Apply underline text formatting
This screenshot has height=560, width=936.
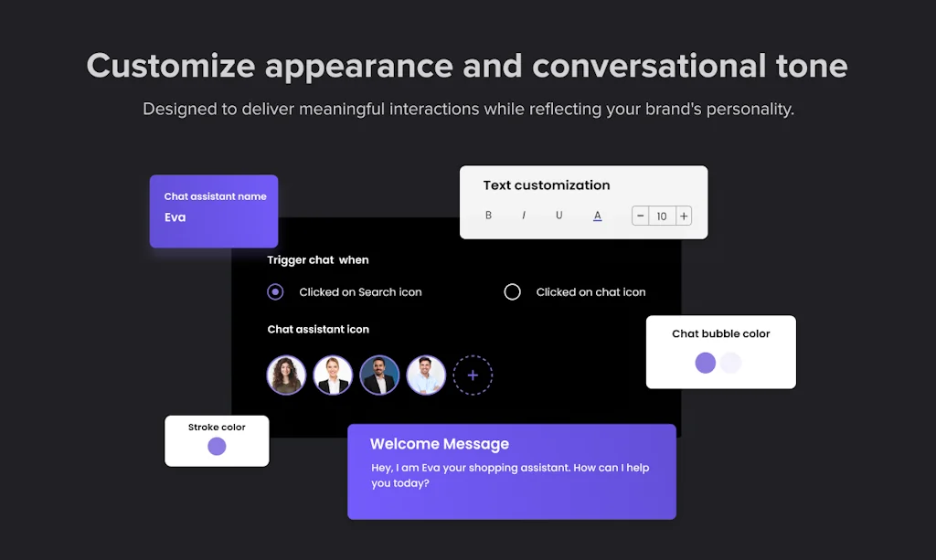coord(560,216)
